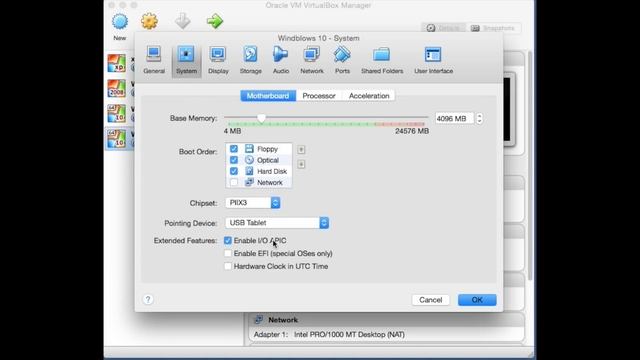
Task: Click the Network icon in boot order list
Action: tap(249, 182)
